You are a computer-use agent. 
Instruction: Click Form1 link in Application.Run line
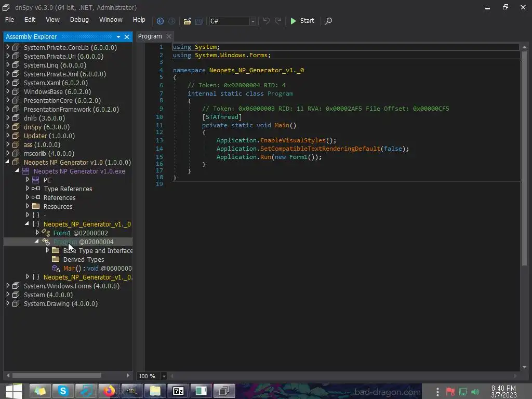point(298,157)
